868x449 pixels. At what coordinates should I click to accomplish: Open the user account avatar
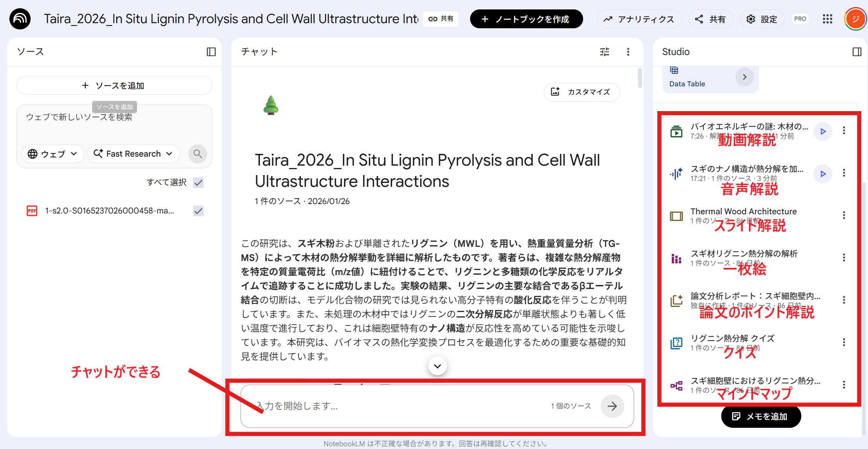855,19
